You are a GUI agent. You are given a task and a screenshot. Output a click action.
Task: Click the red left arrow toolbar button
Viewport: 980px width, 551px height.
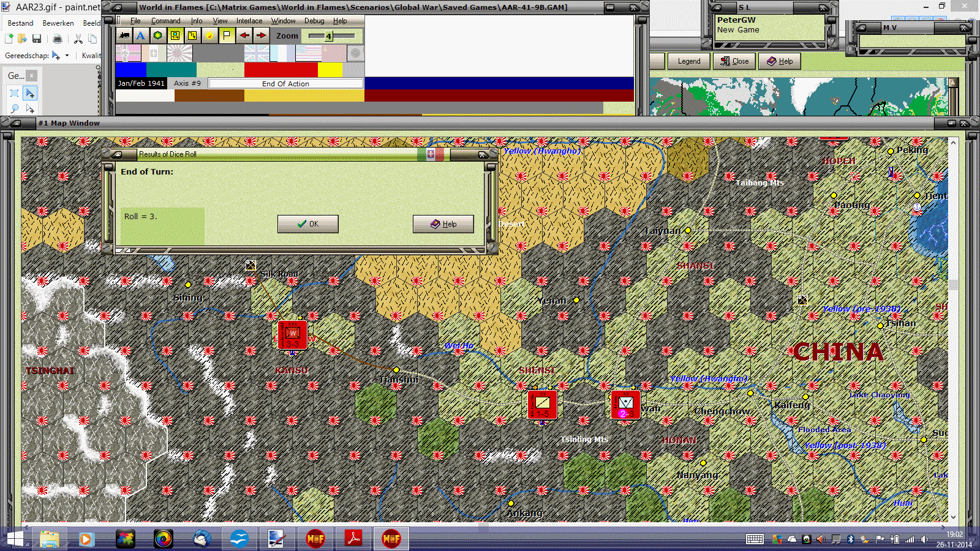[x=244, y=36]
